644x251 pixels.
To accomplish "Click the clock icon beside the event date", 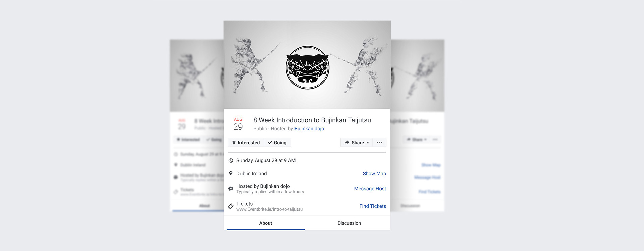I will 231,161.
